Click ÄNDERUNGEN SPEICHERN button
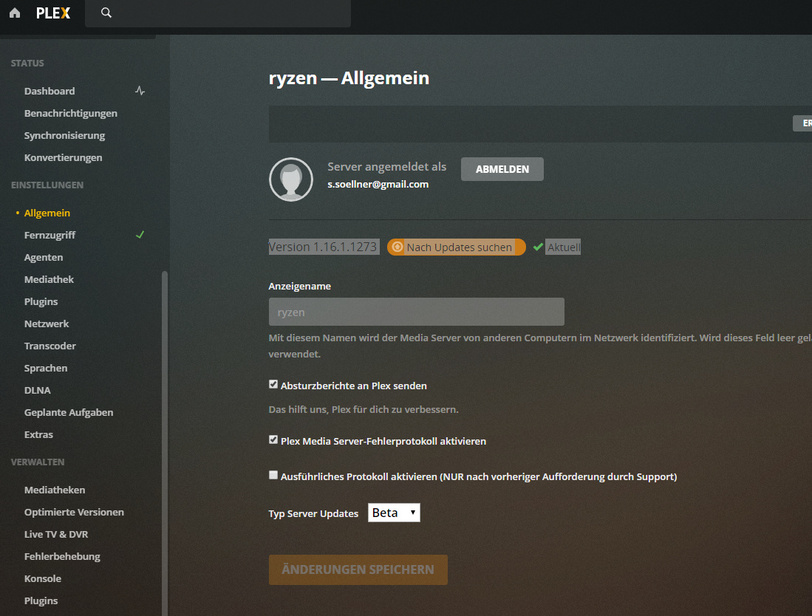Image resolution: width=812 pixels, height=616 pixels. coord(358,570)
